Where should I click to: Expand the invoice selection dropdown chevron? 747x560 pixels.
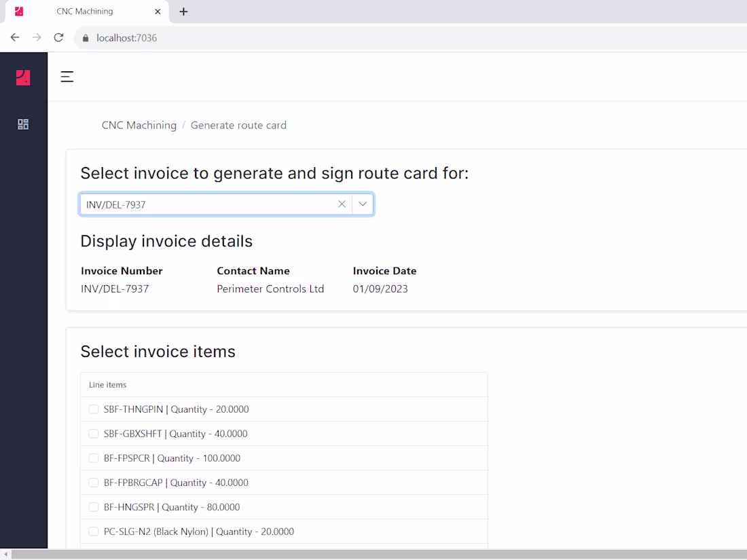click(x=363, y=204)
